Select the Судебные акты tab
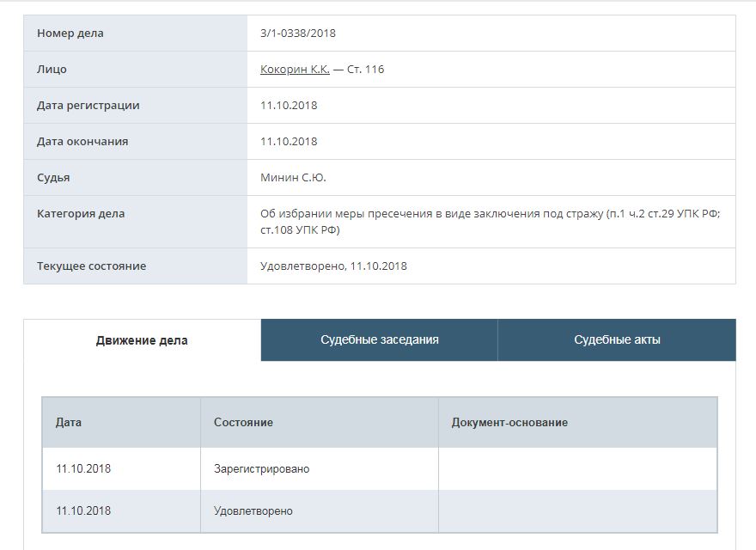756x550 pixels. pos(617,340)
